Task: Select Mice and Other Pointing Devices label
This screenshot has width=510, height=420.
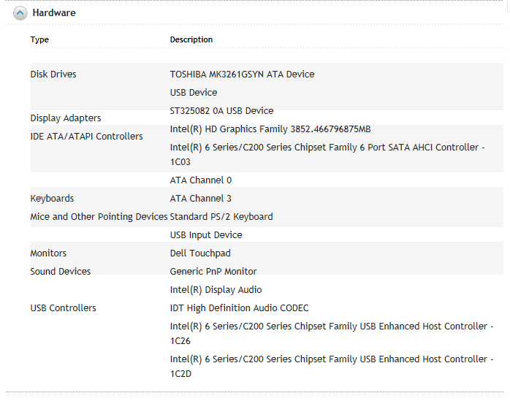Action: tap(99, 217)
